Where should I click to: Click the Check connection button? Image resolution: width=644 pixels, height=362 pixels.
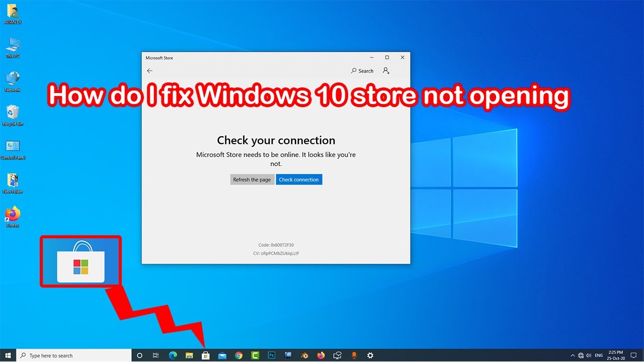tap(299, 179)
